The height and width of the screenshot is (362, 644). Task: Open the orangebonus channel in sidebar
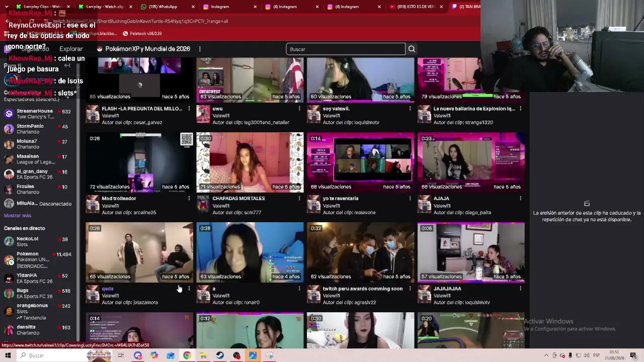[x=38, y=311]
